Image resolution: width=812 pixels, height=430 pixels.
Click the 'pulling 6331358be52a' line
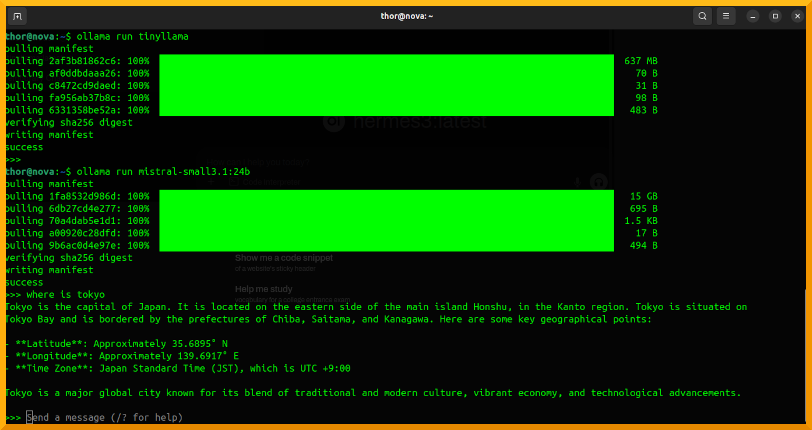pyautogui.click(x=77, y=110)
